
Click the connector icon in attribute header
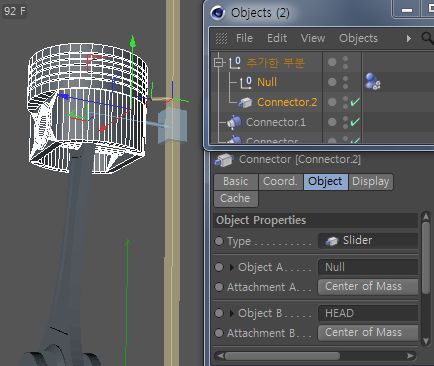pyautogui.click(x=224, y=160)
